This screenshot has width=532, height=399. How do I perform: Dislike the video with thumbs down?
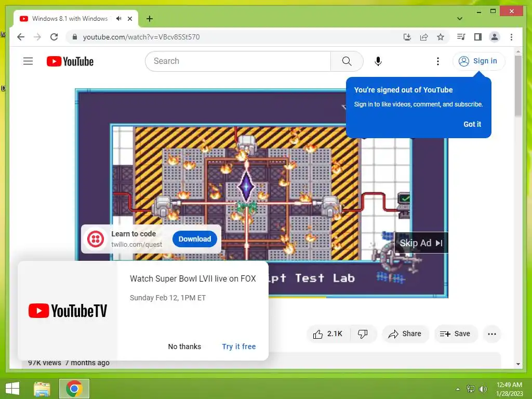pos(363,334)
